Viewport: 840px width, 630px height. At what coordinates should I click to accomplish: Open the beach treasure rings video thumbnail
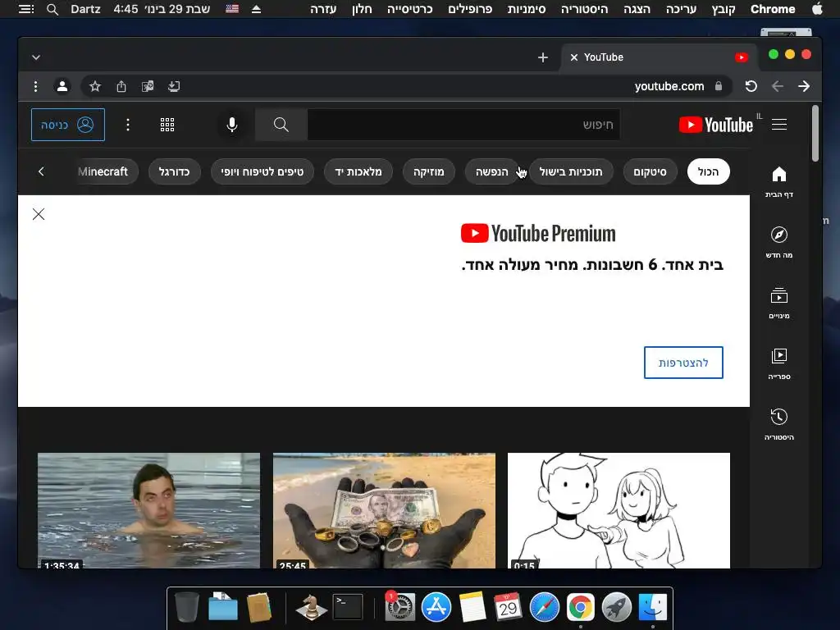pyautogui.click(x=384, y=510)
